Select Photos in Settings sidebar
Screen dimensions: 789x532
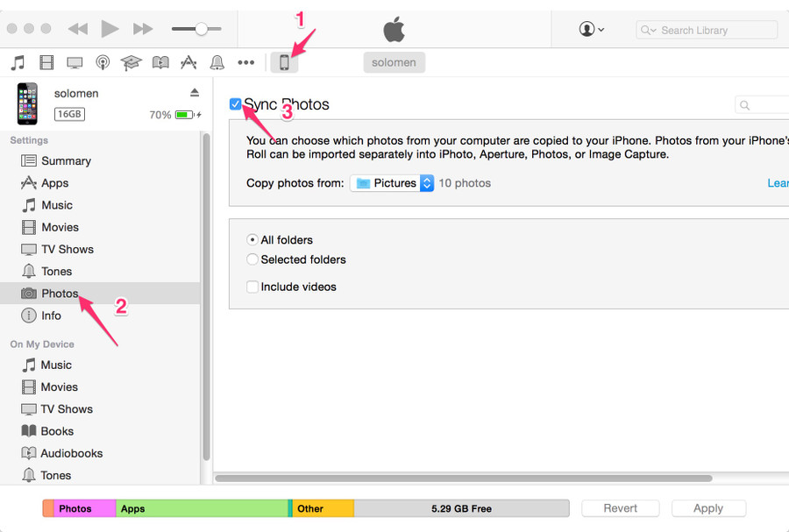pyautogui.click(x=100, y=293)
